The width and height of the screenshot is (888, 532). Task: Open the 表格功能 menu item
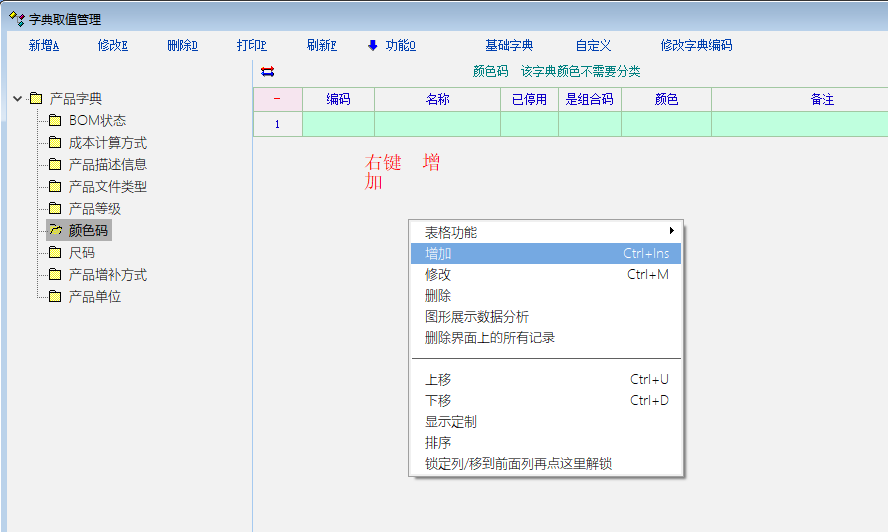click(x=546, y=232)
